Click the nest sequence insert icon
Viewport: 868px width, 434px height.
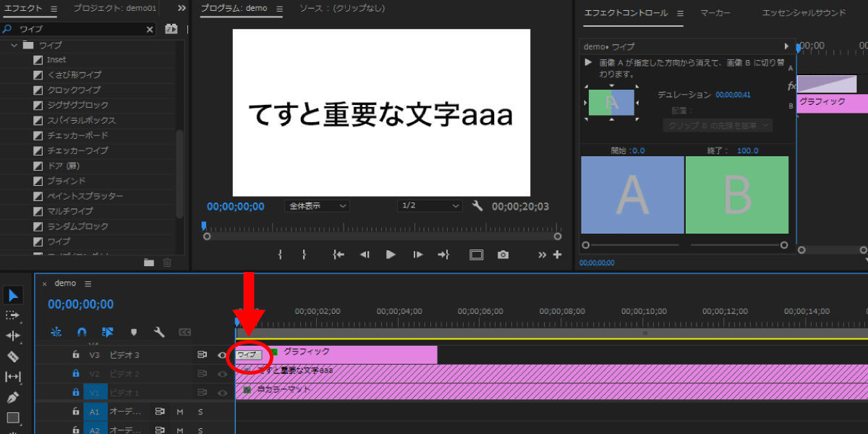coord(56,332)
